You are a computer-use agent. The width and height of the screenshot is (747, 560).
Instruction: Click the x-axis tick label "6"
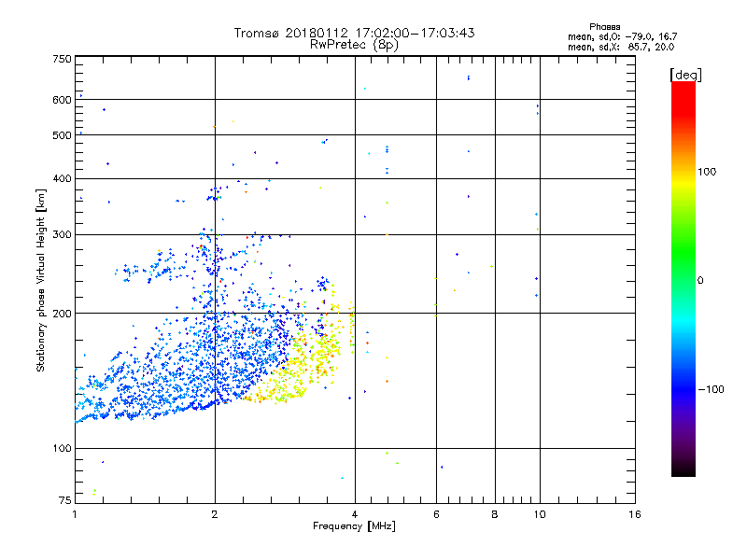click(436, 514)
